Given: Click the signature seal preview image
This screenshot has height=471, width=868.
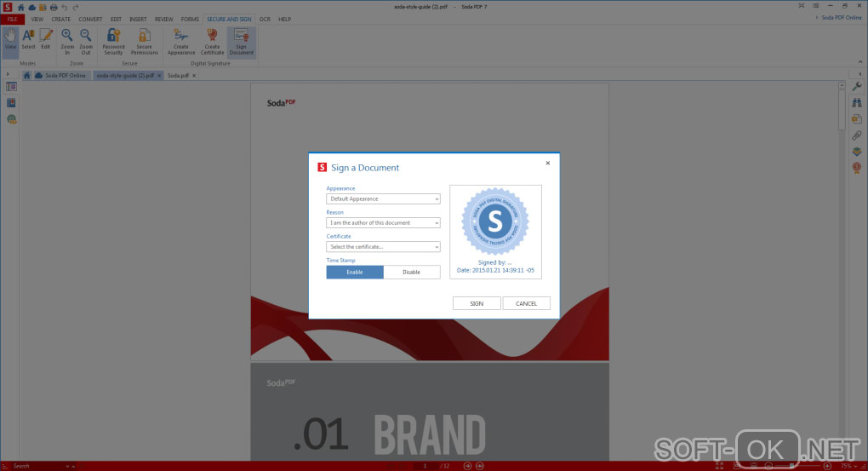Looking at the screenshot, I should pos(495,221).
